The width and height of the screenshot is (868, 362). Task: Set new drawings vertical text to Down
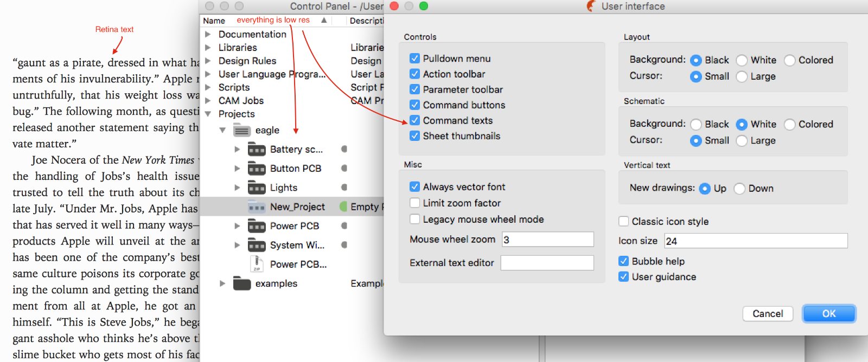click(739, 189)
